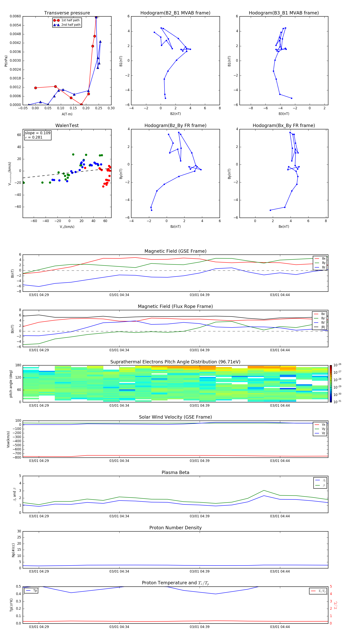Click the 'Vsw(km/s)' axis label
The image size is (351, 644).
[8, 439]
